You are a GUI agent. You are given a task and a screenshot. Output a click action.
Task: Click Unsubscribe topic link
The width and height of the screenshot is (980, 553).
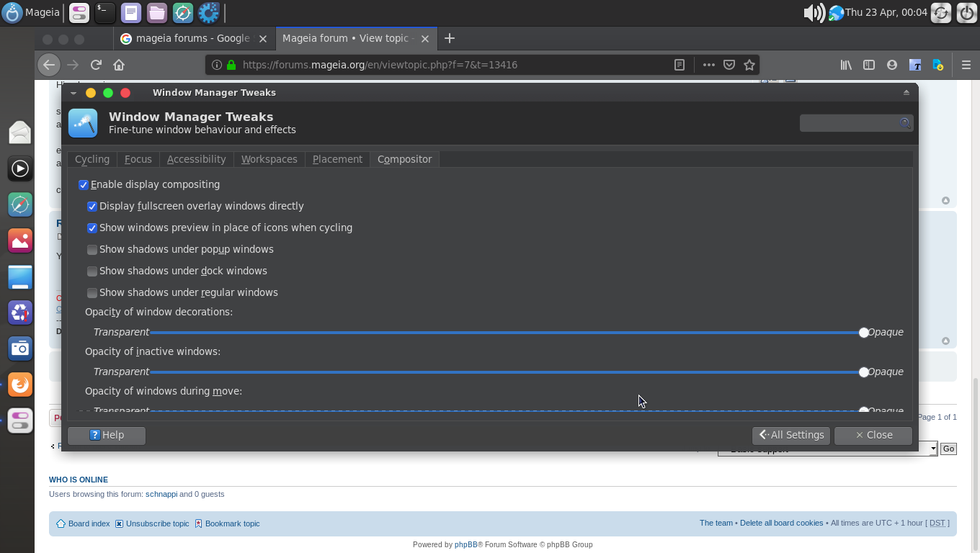pos(157,523)
